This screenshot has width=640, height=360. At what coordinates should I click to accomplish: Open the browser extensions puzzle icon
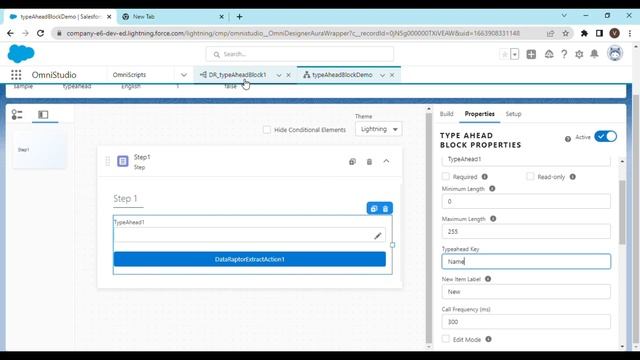[x=584, y=33]
